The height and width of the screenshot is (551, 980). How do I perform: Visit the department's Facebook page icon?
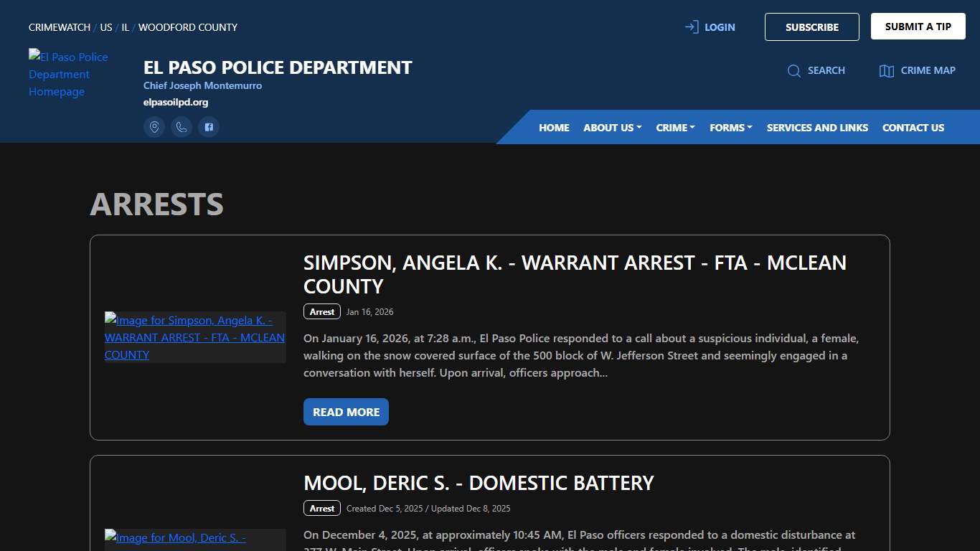coord(209,126)
